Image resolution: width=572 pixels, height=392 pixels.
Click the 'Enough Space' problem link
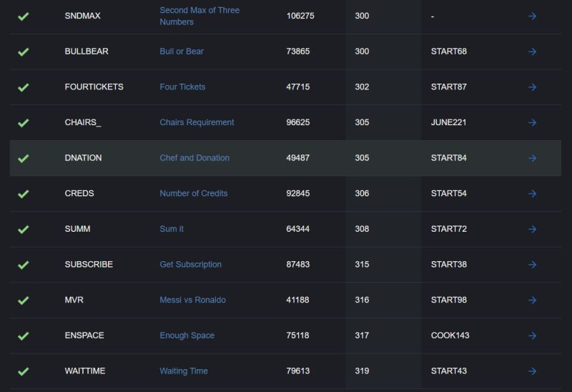pyautogui.click(x=187, y=335)
